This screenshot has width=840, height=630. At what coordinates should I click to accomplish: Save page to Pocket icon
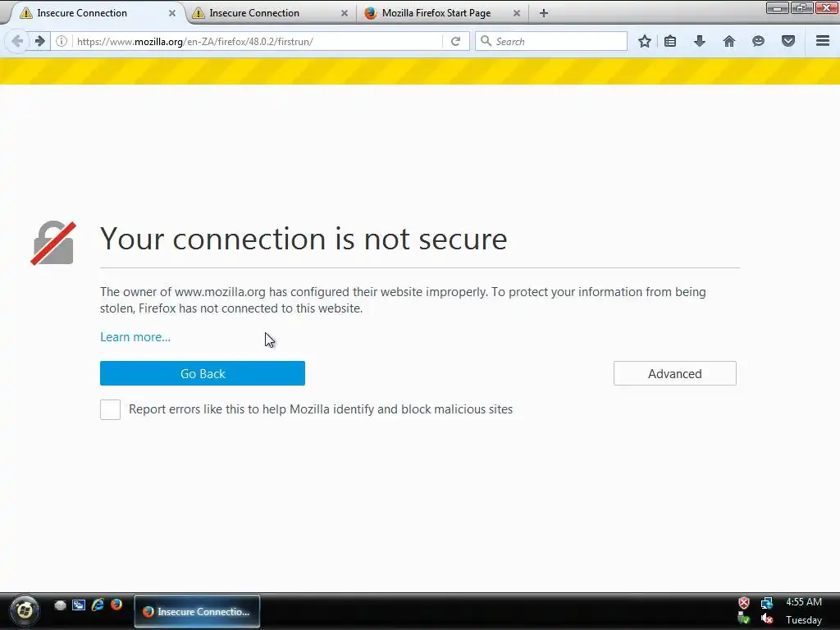pos(788,41)
